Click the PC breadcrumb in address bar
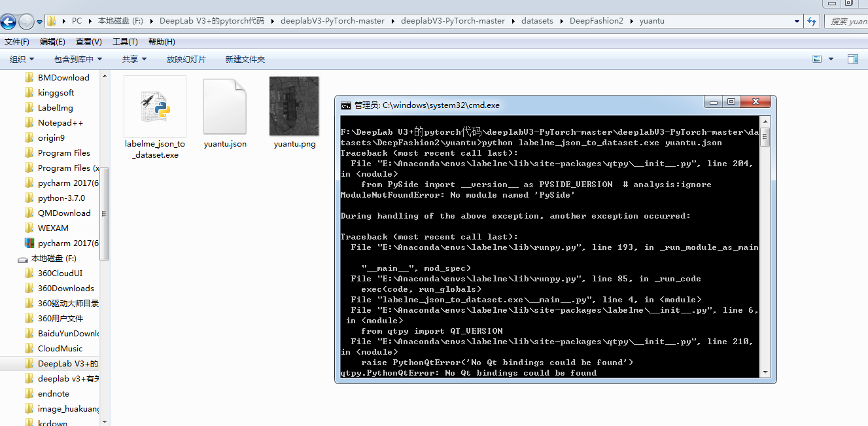The height and width of the screenshot is (426, 868). click(x=77, y=21)
